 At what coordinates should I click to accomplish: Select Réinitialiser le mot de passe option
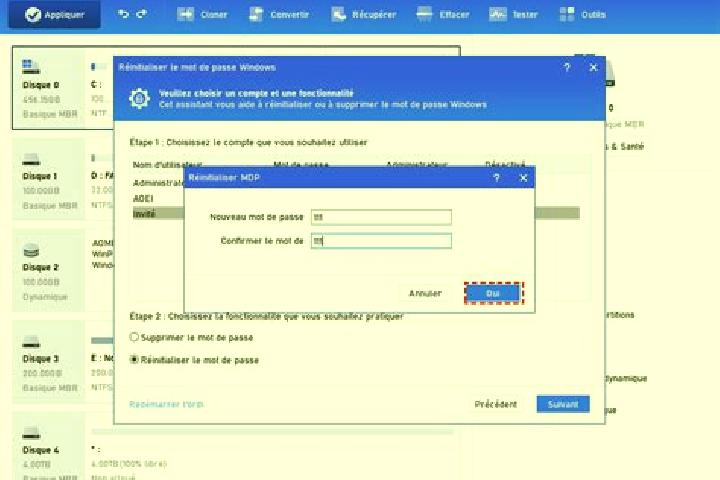(x=194, y=360)
